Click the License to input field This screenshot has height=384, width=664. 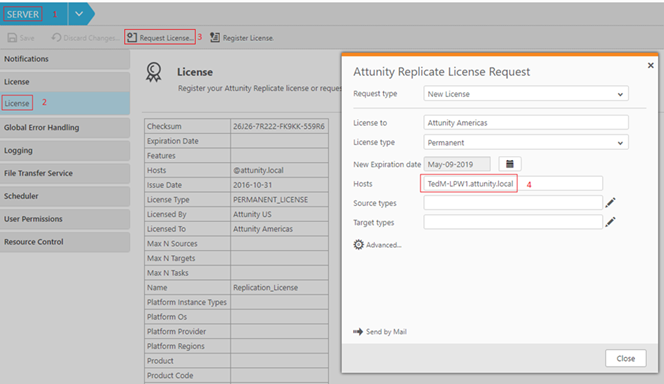(x=526, y=123)
